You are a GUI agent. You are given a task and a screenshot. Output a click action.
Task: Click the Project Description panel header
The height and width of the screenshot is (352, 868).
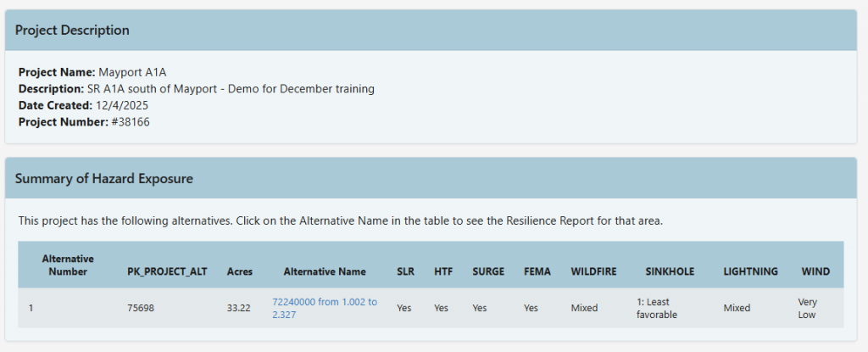[72, 31]
